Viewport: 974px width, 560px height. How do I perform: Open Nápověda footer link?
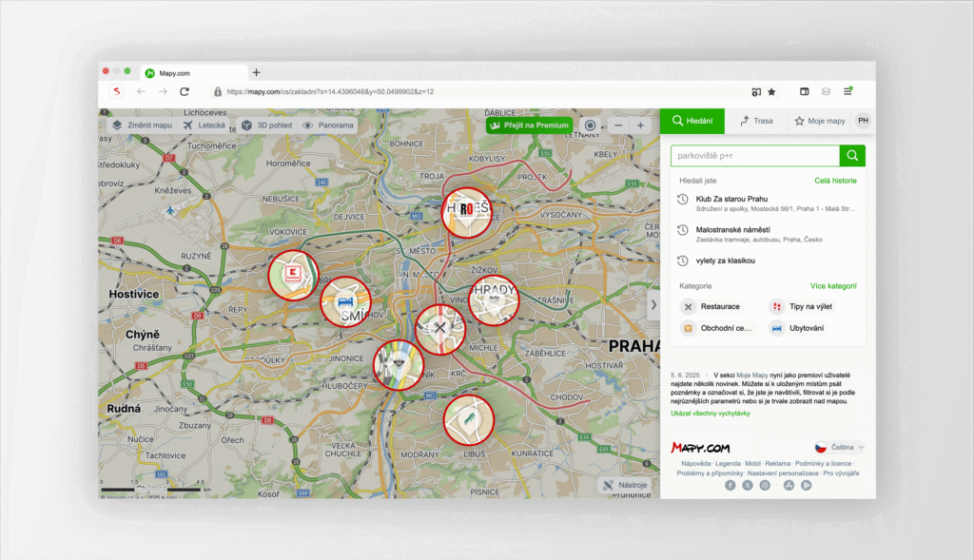click(695, 464)
